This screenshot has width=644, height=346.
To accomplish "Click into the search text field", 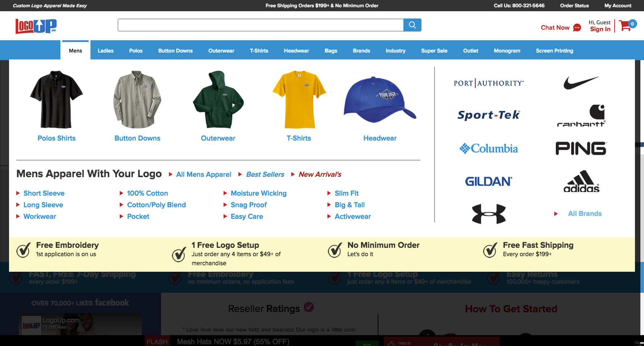I will [x=260, y=25].
